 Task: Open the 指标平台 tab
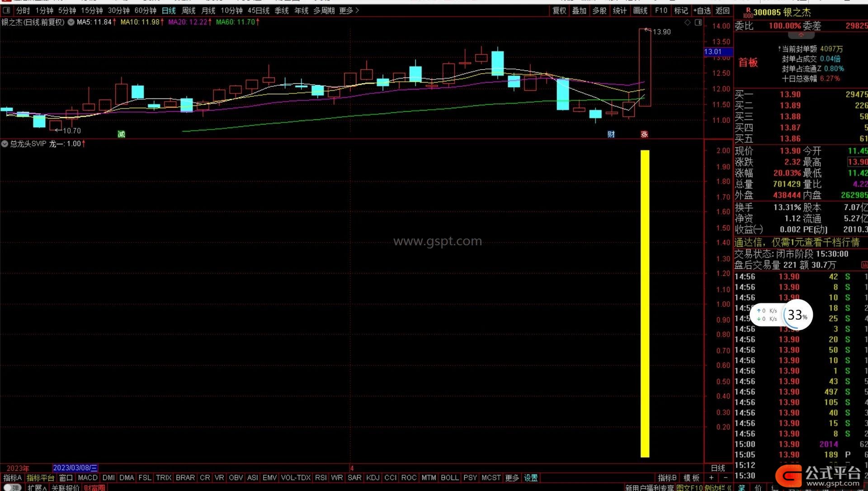pos(40,477)
